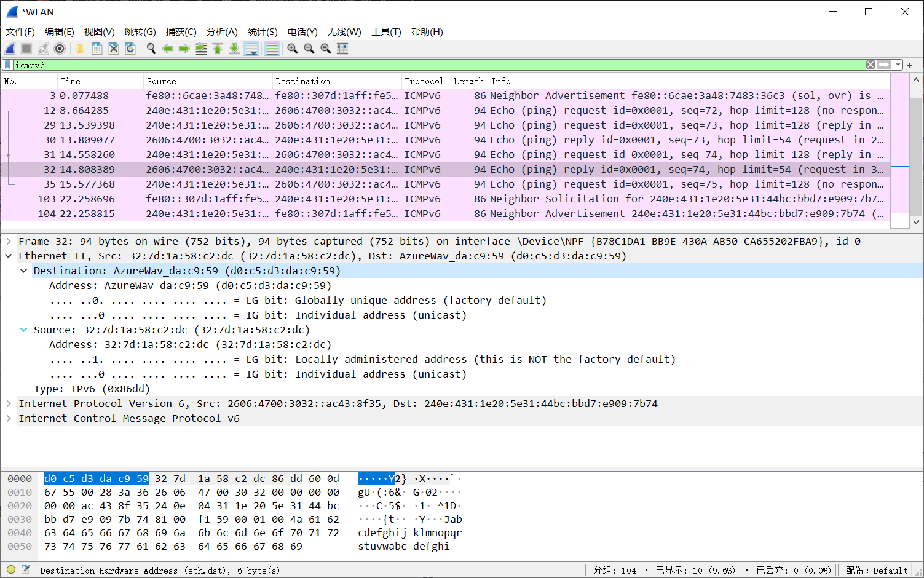Screen dimensions: 924x578
Task: Collapse the Ethernet II tree node
Action: coord(9,256)
